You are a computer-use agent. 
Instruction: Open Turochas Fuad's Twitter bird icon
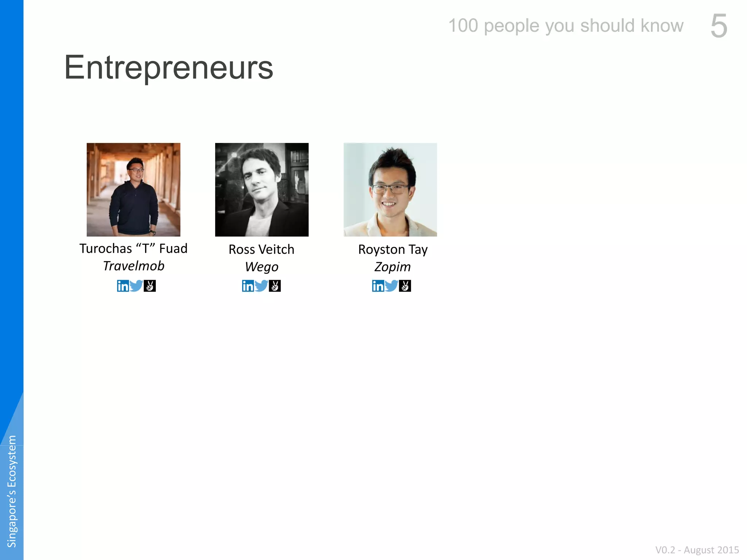tap(136, 286)
